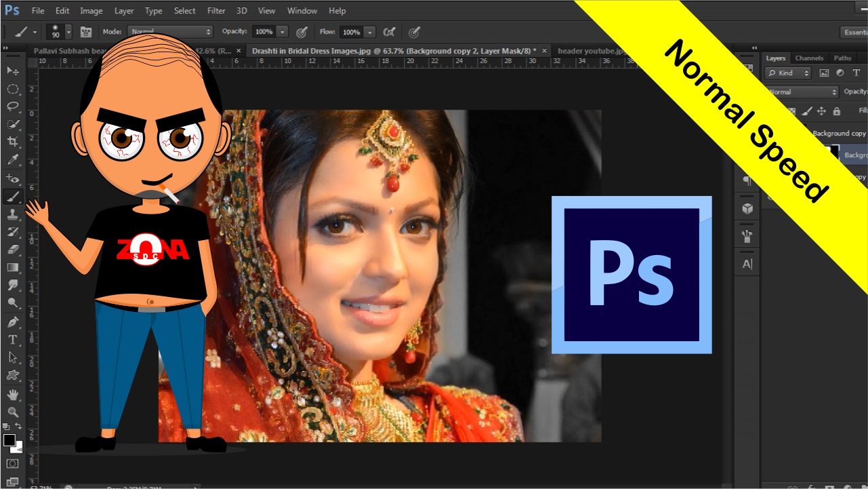
Task: Open the Essentials workspace dropdown
Action: point(854,32)
